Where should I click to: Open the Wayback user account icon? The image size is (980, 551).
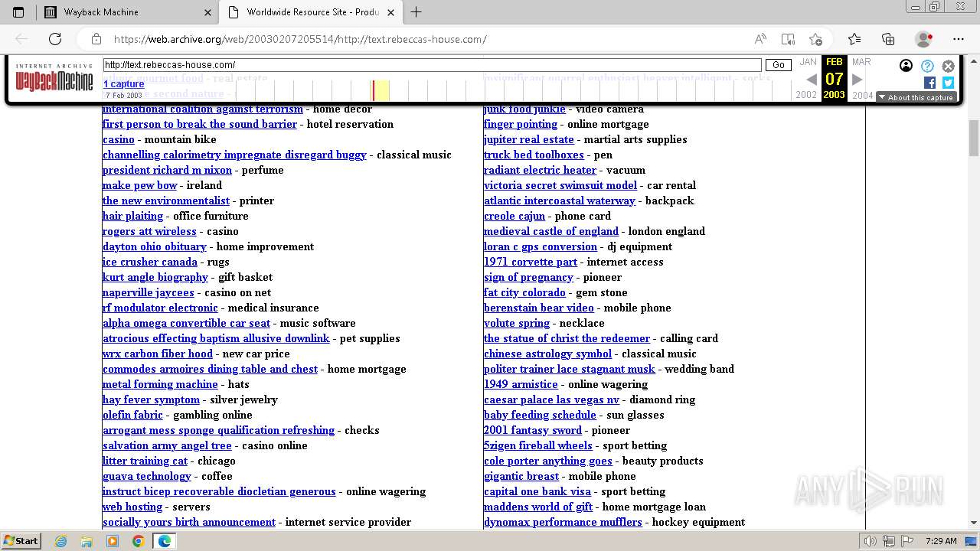906,66
